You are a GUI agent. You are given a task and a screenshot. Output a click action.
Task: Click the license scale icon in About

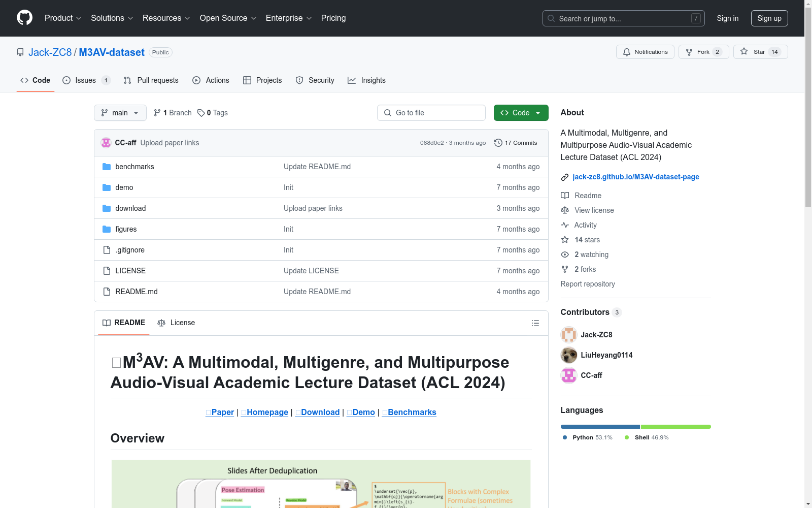[x=565, y=210]
